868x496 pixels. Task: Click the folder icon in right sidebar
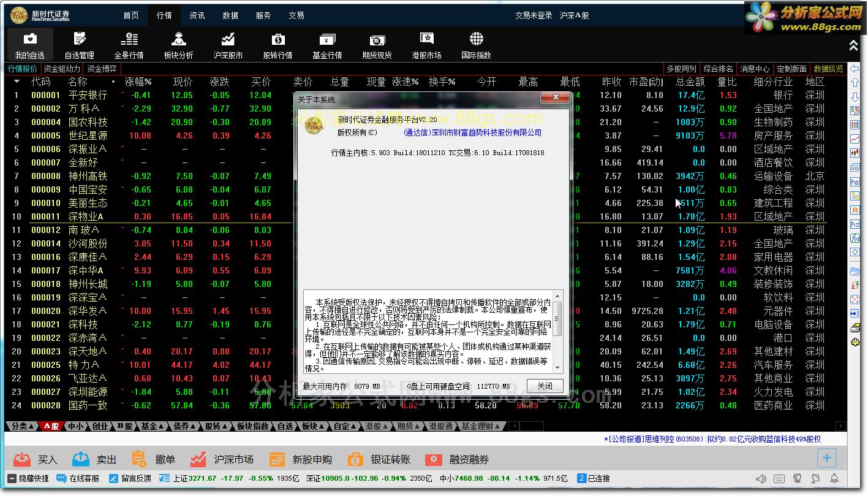coord(855,271)
